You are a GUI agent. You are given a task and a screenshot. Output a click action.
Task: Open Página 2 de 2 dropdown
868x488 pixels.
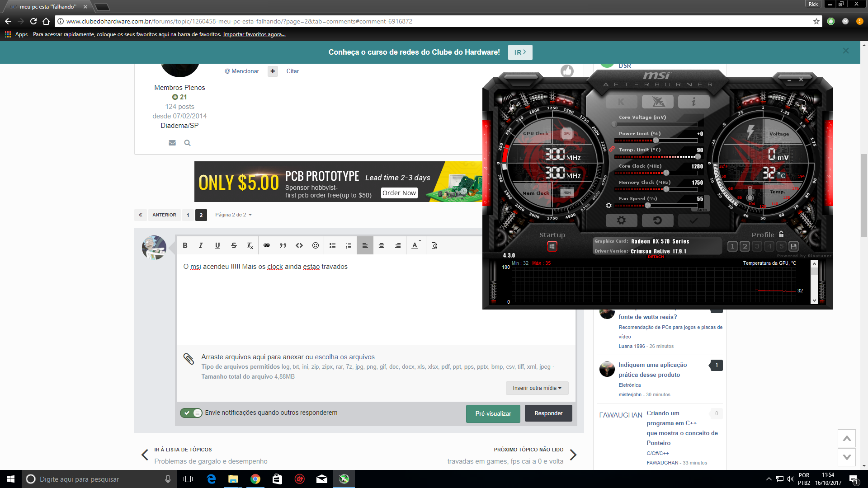233,215
